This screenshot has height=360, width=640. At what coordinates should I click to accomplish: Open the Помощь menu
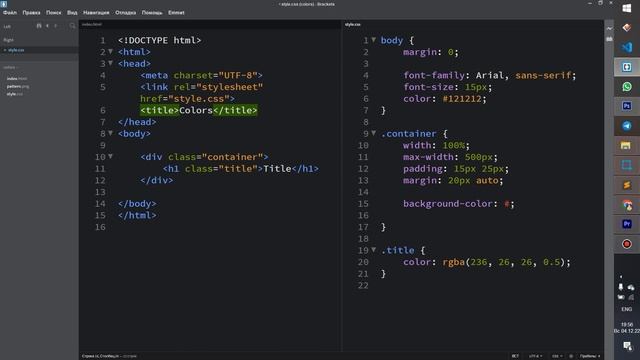click(152, 13)
